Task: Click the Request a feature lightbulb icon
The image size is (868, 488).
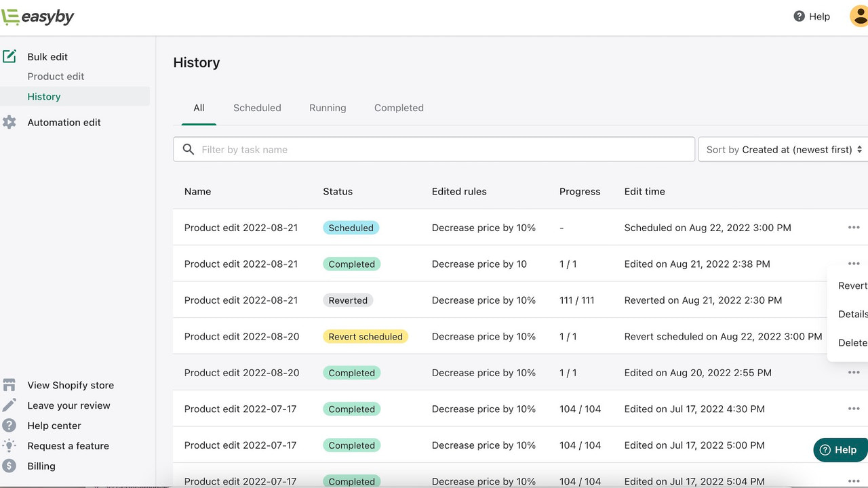Action: (x=10, y=445)
